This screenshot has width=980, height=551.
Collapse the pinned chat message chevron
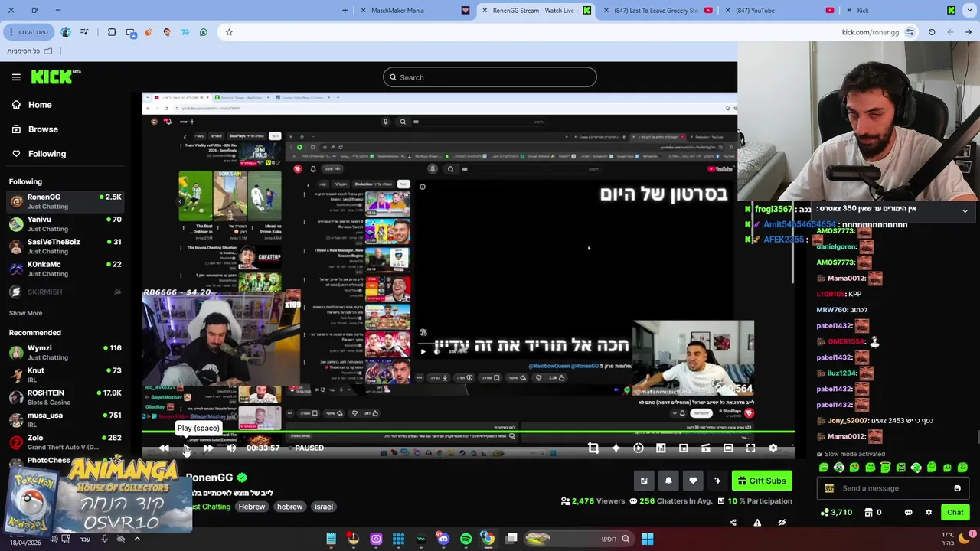(x=965, y=210)
